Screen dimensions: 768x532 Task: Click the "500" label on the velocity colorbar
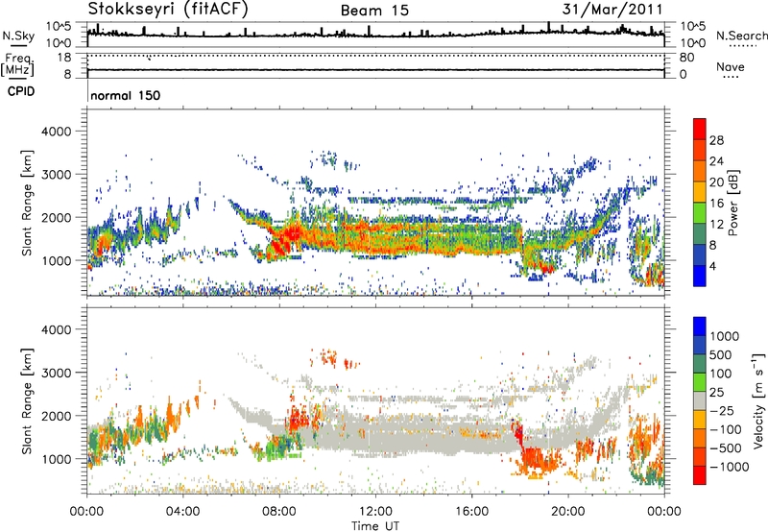(721, 354)
